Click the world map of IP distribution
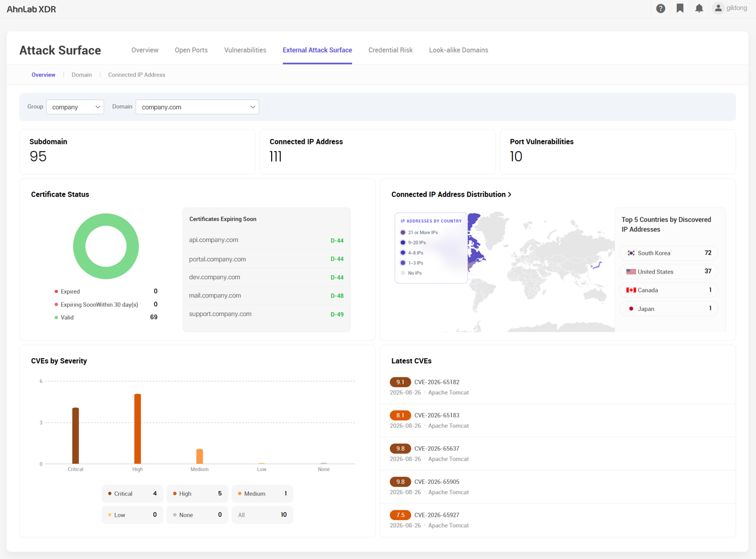 click(x=541, y=271)
